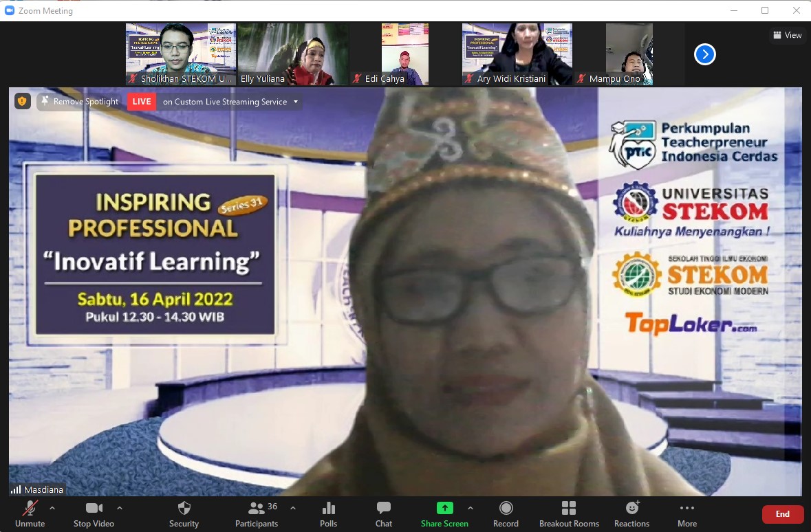
Task: Click Stop Video camera icon
Action: pyautogui.click(x=94, y=508)
